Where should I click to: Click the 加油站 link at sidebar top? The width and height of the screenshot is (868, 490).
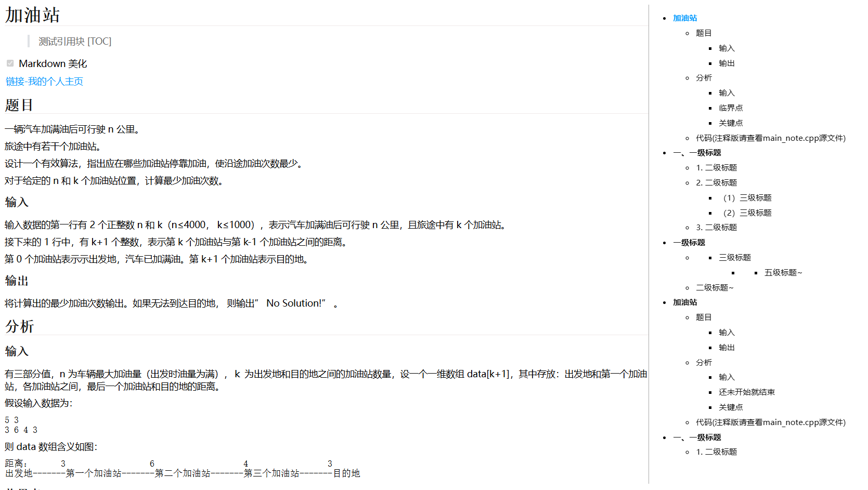point(685,17)
